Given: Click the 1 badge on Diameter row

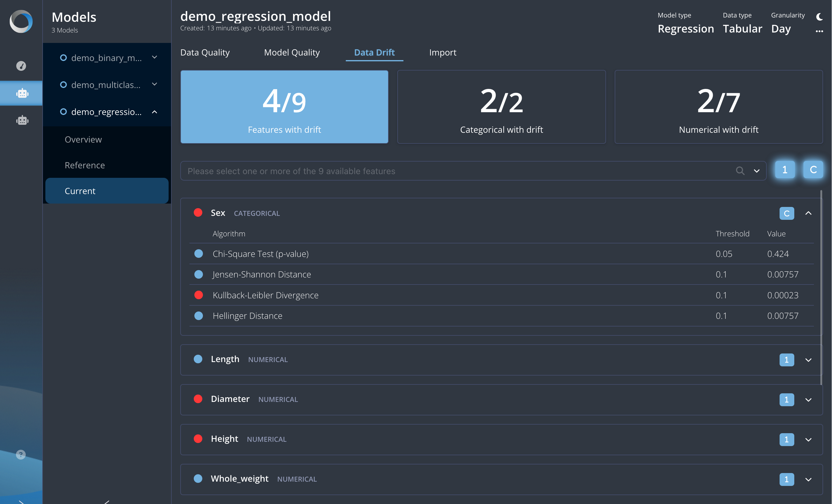Looking at the screenshot, I should click(x=786, y=400).
